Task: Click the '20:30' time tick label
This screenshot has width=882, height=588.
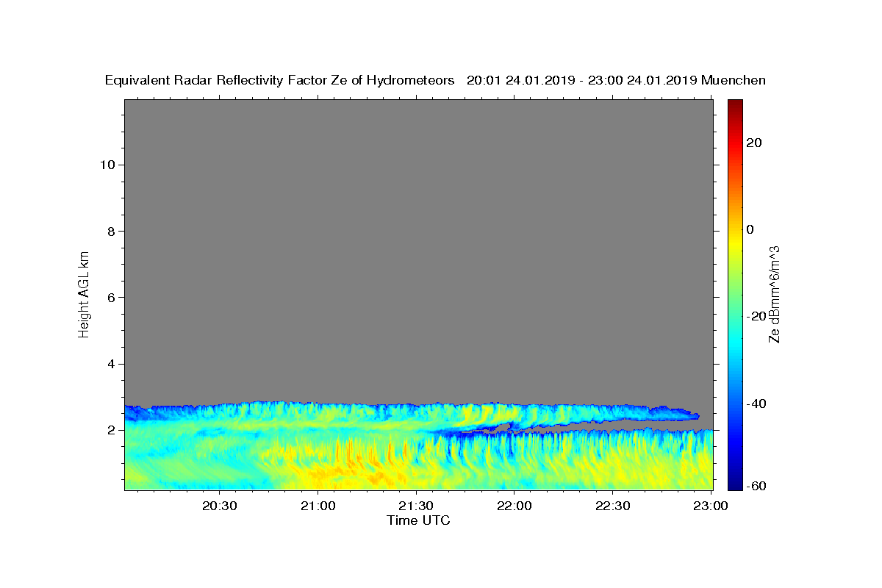Action: coord(219,506)
